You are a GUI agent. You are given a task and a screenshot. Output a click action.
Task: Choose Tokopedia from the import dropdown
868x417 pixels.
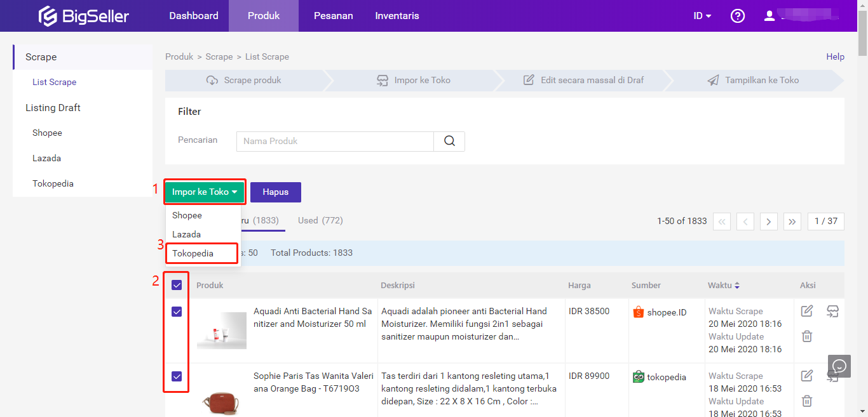193,253
